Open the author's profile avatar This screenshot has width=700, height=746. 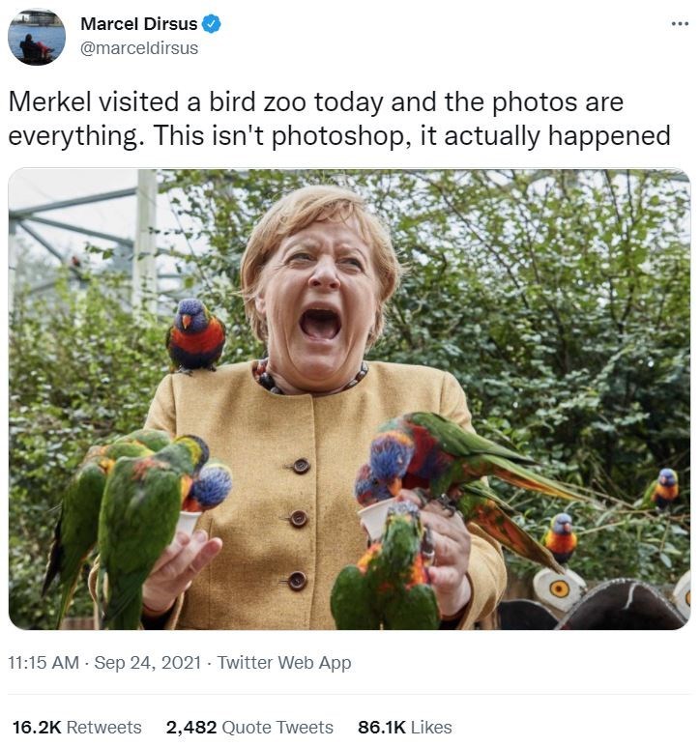(x=37, y=36)
